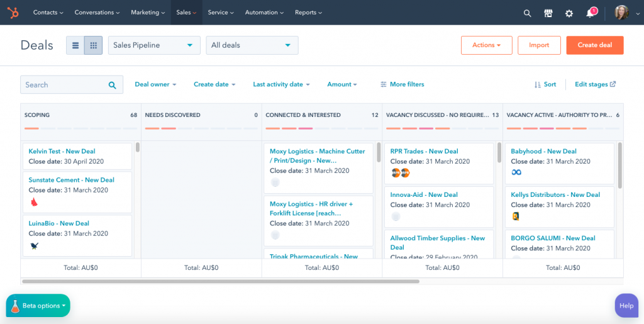Click the Connected & Interested column scrollbar

(x=379, y=152)
